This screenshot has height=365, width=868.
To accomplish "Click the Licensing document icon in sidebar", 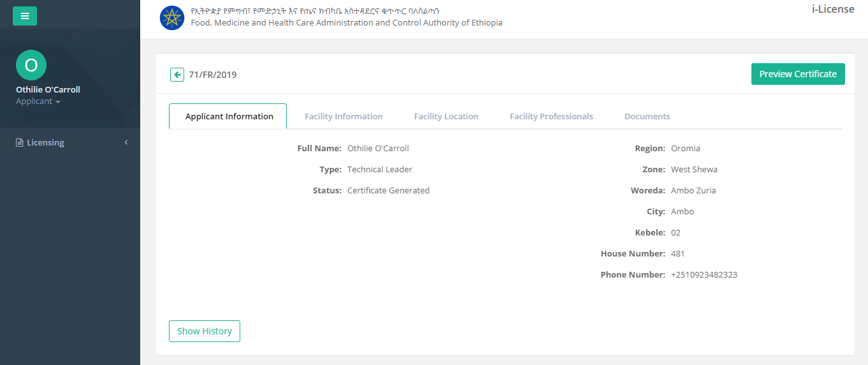I will [x=20, y=143].
